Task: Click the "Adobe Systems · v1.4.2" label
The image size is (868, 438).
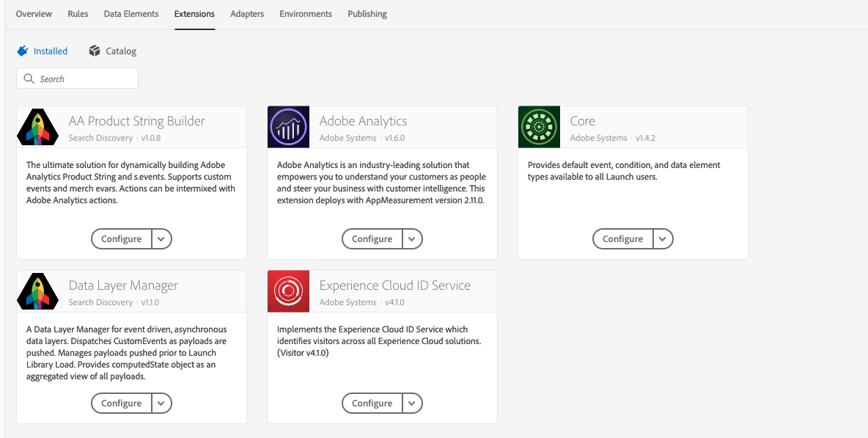Action: pos(613,138)
